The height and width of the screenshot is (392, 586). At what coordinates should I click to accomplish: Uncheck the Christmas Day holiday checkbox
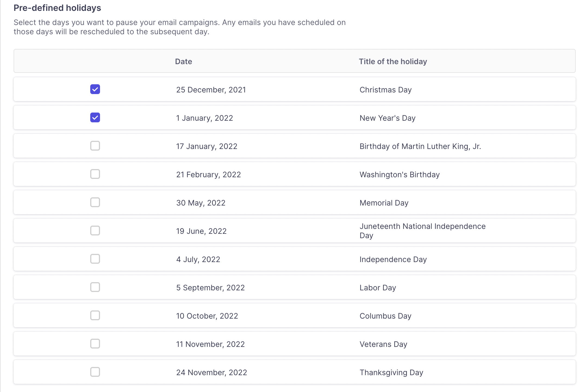click(95, 89)
